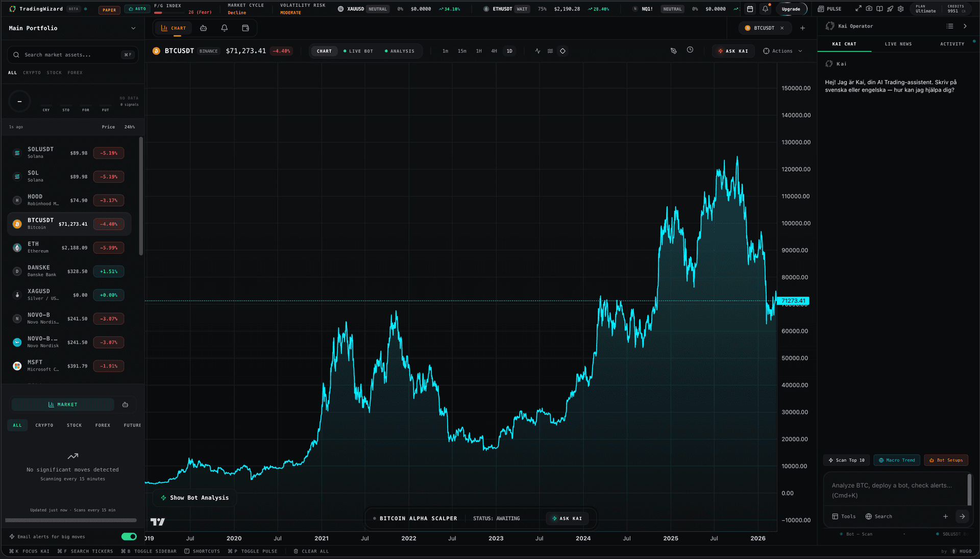980x559 pixels.
Task: Toggle Search mode in the Kai input
Action: (878, 517)
